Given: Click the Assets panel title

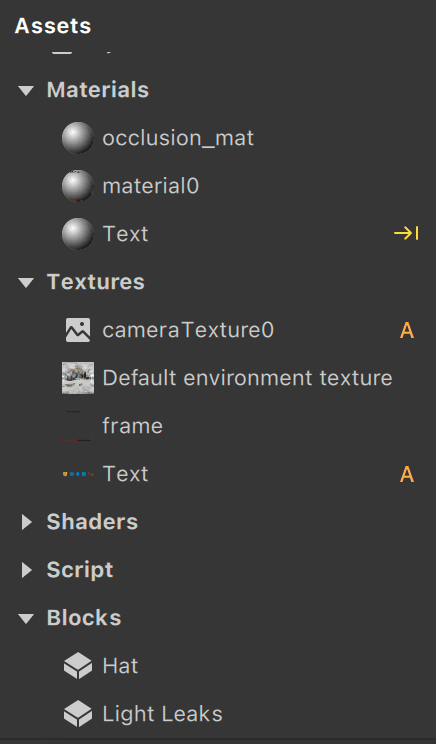Looking at the screenshot, I should click(x=53, y=26).
